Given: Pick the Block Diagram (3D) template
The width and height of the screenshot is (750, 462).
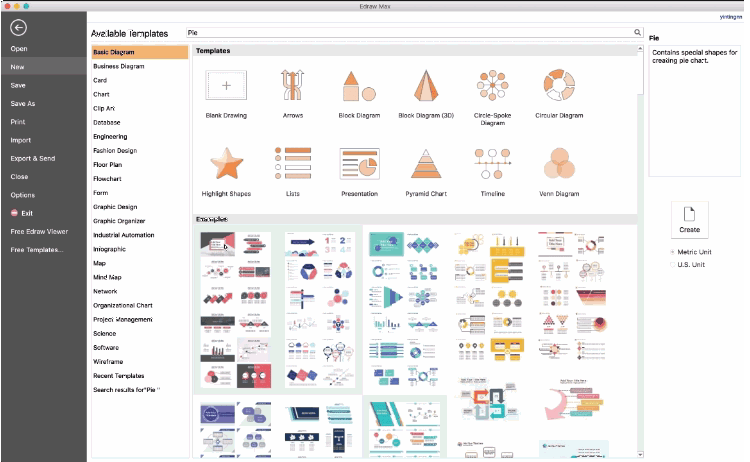Looking at the screenshot, I should (x=426, y=86).
